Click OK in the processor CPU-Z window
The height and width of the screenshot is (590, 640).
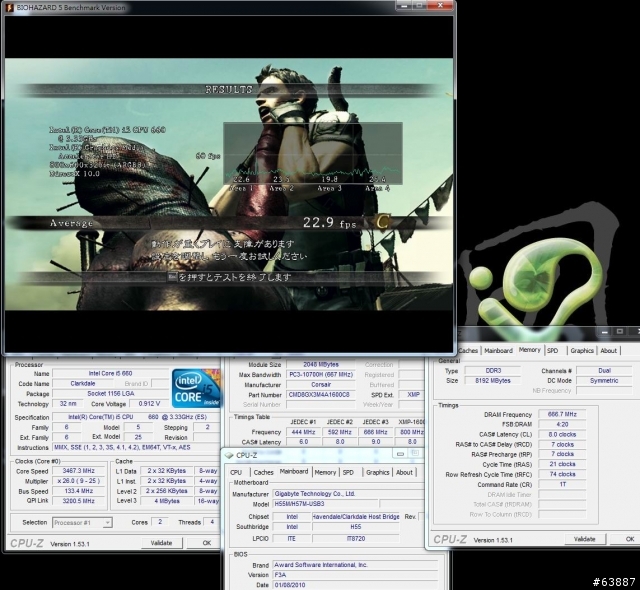[x=207, y=543]
